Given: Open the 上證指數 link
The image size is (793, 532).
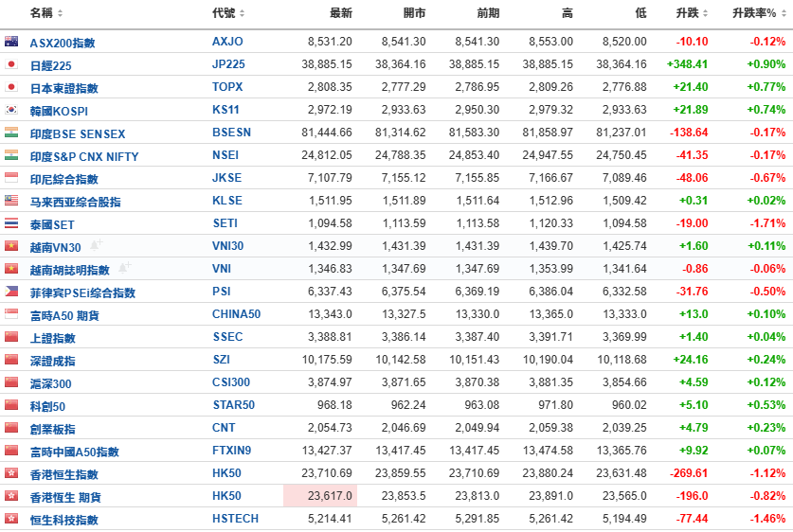Looking at the screenshot, I should click(53, 339).
